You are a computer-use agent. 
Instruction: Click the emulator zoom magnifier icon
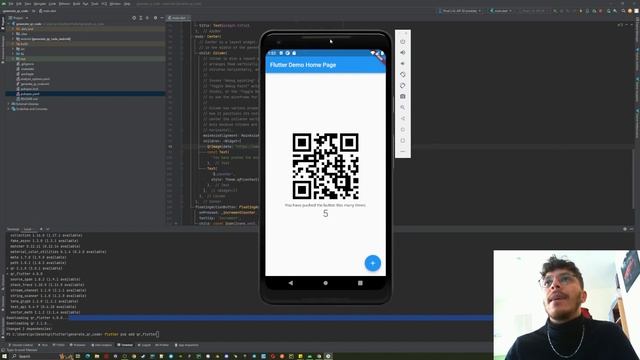click(x=403, y=107)
